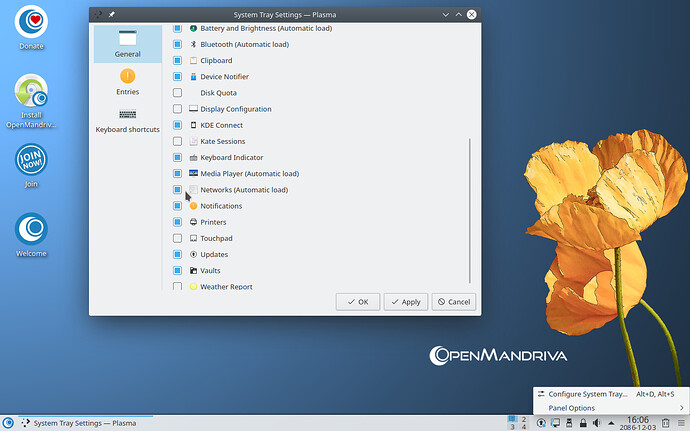
Task: Uncheck the Updates checkbox
Action: click(177, 254)
